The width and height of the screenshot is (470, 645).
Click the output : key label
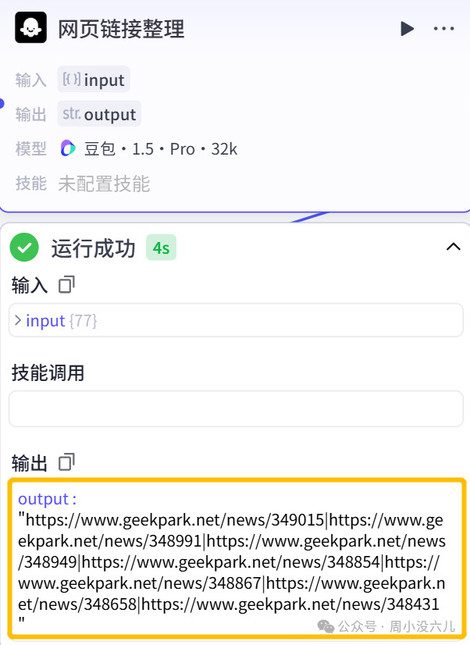point(47,499)
